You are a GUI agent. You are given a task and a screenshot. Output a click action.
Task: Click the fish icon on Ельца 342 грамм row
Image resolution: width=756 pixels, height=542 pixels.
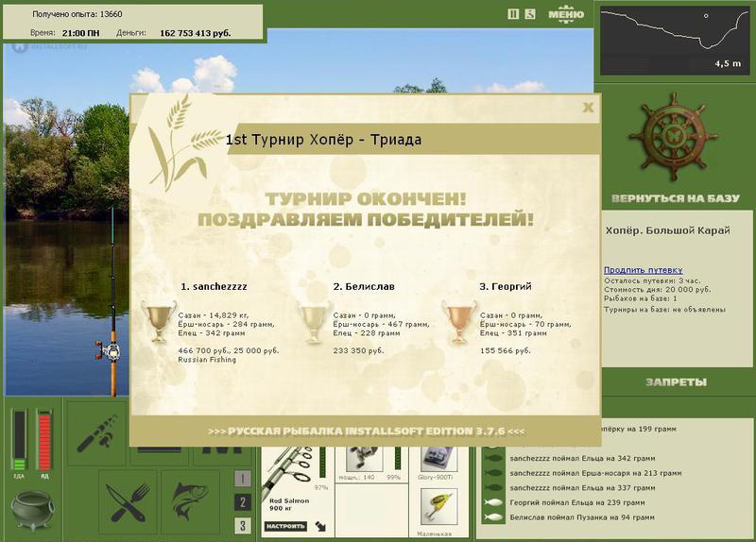coord(493,459)
